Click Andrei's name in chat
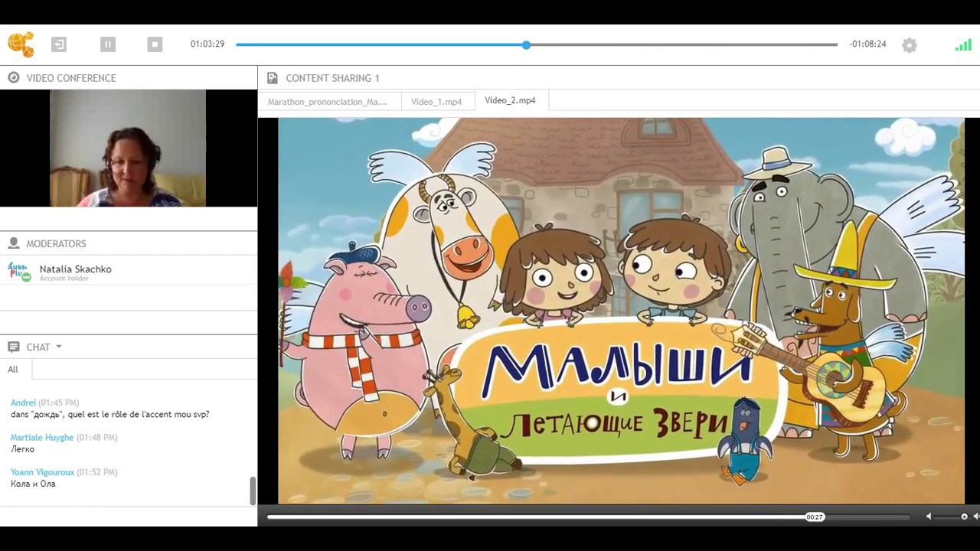 (x=23, y=403)
